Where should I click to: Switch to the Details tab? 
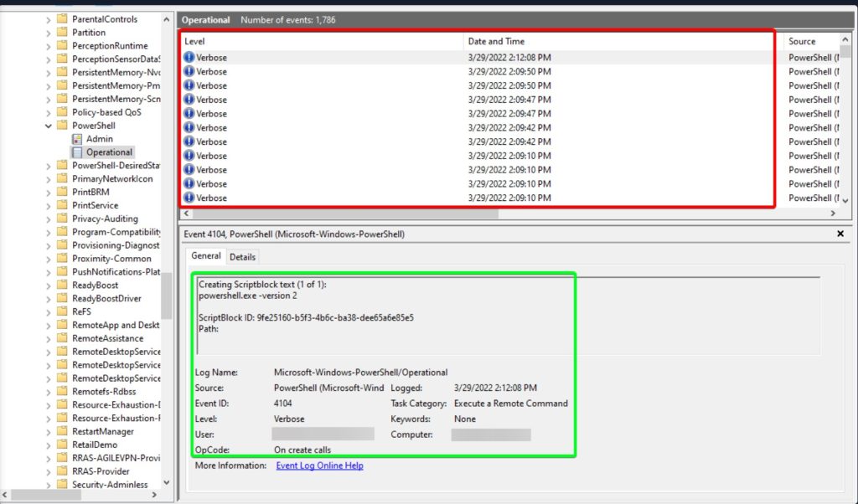click(x=242, y=257)
